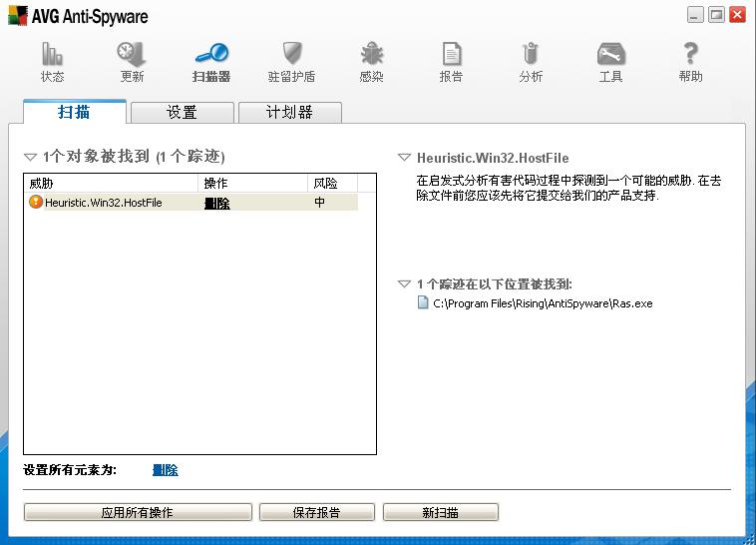Viewport: 756px width, 545px height.
Task: Open the 工具 (Tools) icon
Action: pos(610,54)
